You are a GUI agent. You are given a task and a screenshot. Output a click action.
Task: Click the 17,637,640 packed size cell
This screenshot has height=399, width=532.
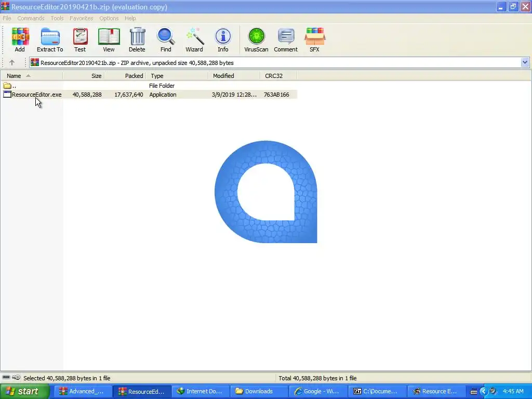tap(129, 95)
